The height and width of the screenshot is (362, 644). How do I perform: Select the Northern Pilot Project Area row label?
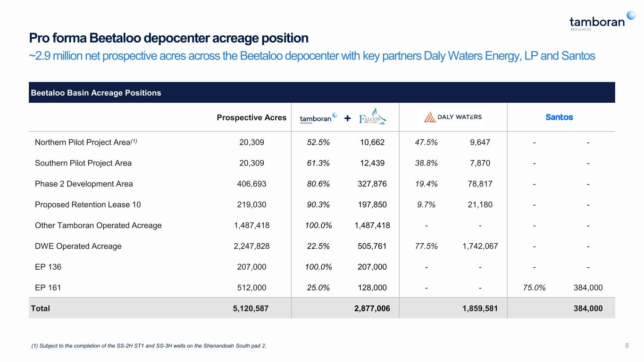coord(86,142)
